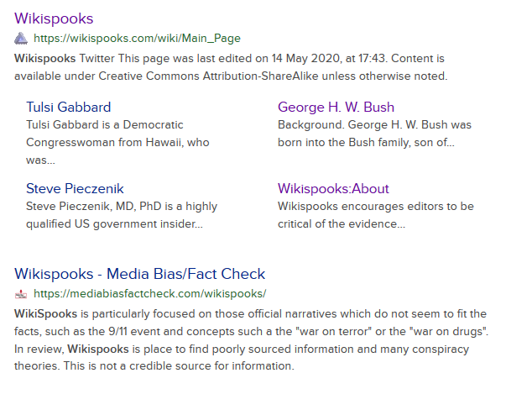The image size is (532, 394).
Task: Open Wikispooks - Media Bias/Fact Check result
Action: coord(140,274)
